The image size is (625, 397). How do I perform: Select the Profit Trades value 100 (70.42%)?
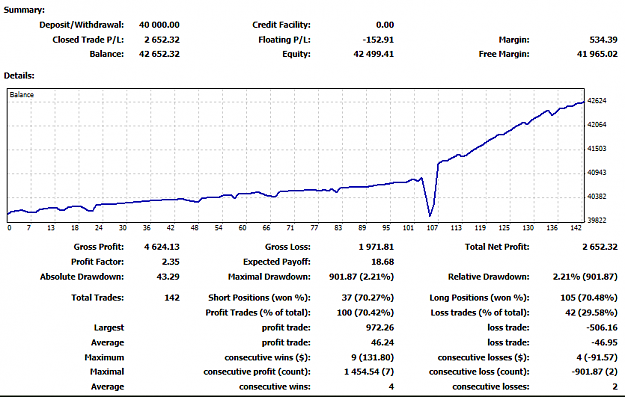click(x=365, y=312)
